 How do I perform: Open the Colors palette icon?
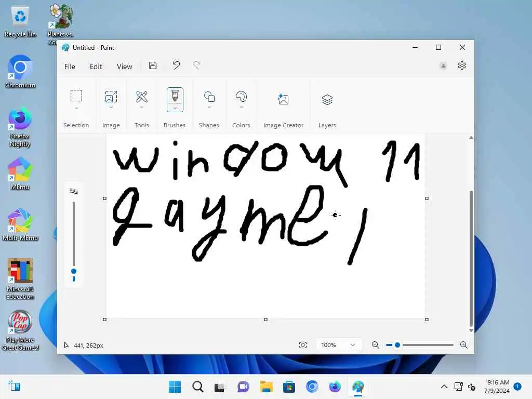(241, 97)
